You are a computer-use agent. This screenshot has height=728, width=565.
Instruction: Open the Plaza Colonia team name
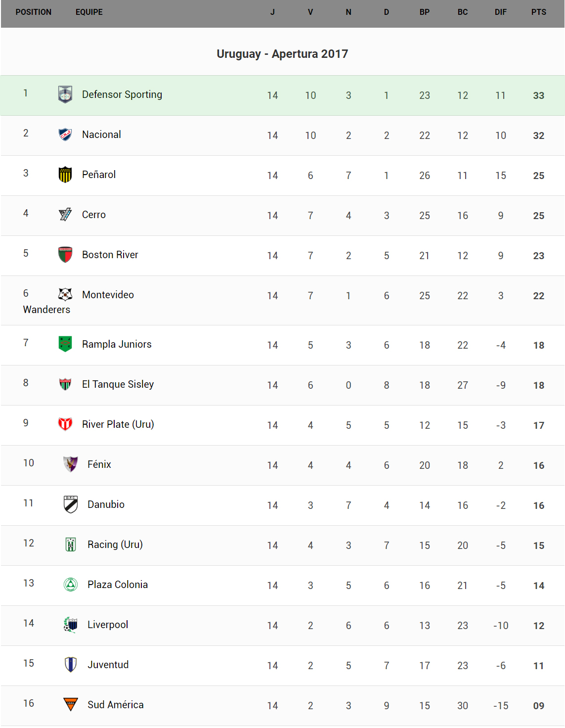click(118, 585)
